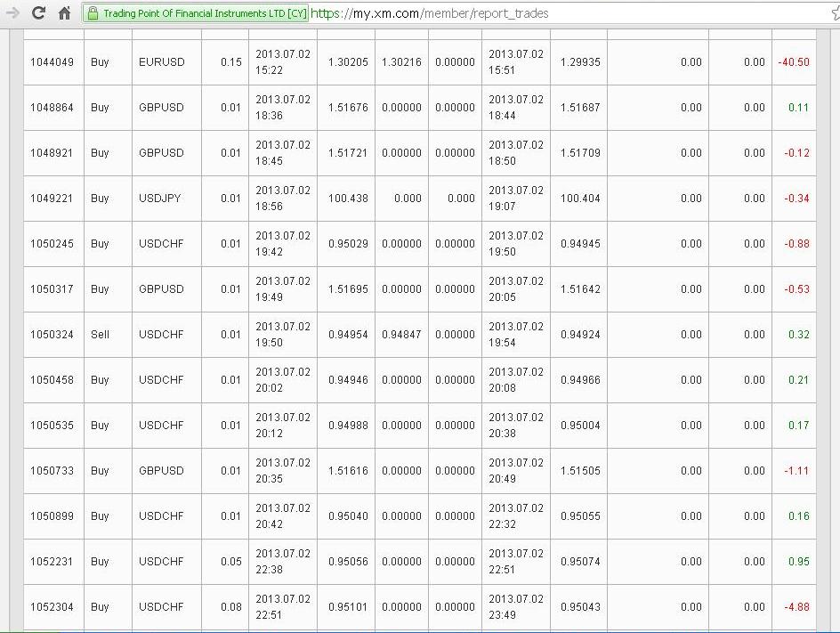Click the 0.21 profit value
The width and height of the screenshot is (840, 633).
pos(798,380)
